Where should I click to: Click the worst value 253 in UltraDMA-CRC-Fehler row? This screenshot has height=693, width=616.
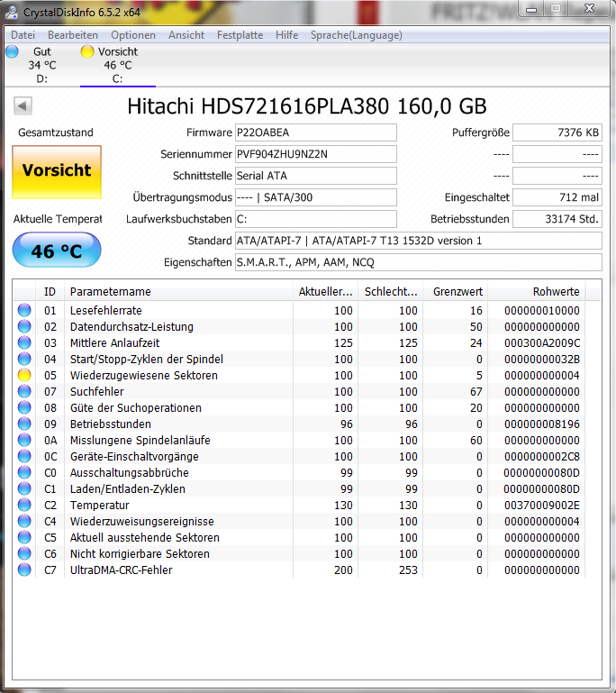click(x=408, y=570)
